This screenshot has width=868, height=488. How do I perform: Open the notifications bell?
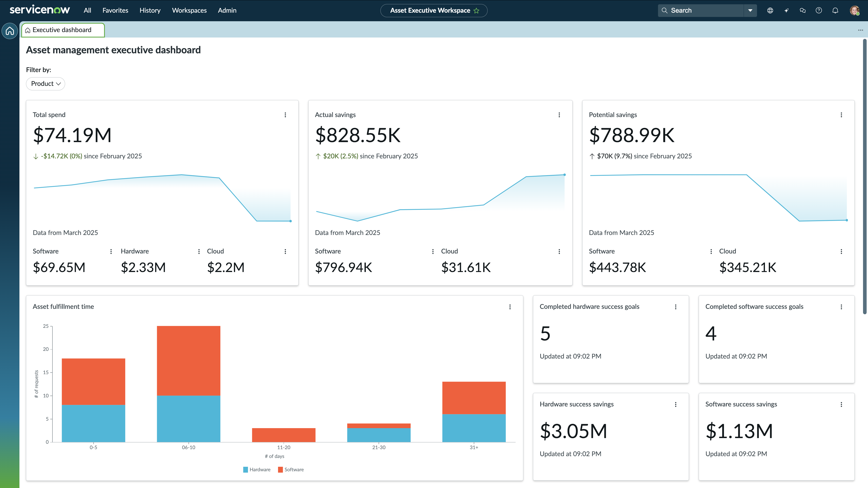pos(835,10)
